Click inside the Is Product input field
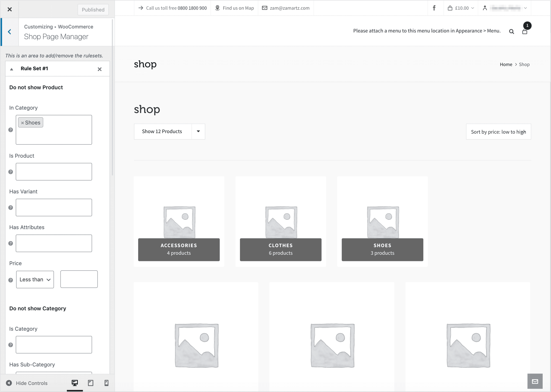The height and width of the screenshot is (392, 551). (x=54, y=171)
